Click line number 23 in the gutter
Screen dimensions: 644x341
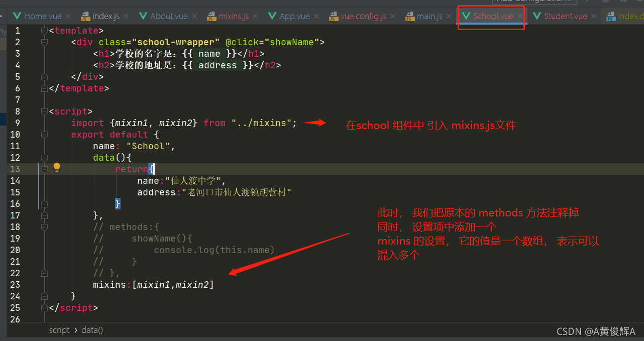click(x=15, y=285)
